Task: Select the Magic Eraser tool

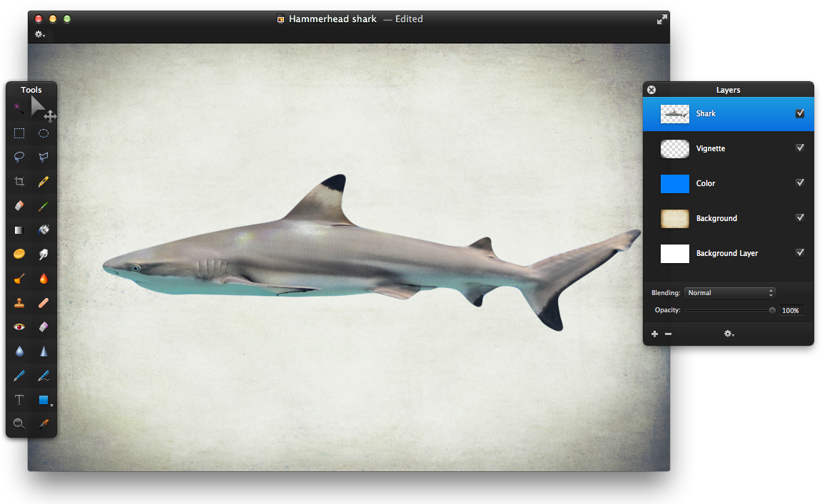Action: tap(44, 327)
